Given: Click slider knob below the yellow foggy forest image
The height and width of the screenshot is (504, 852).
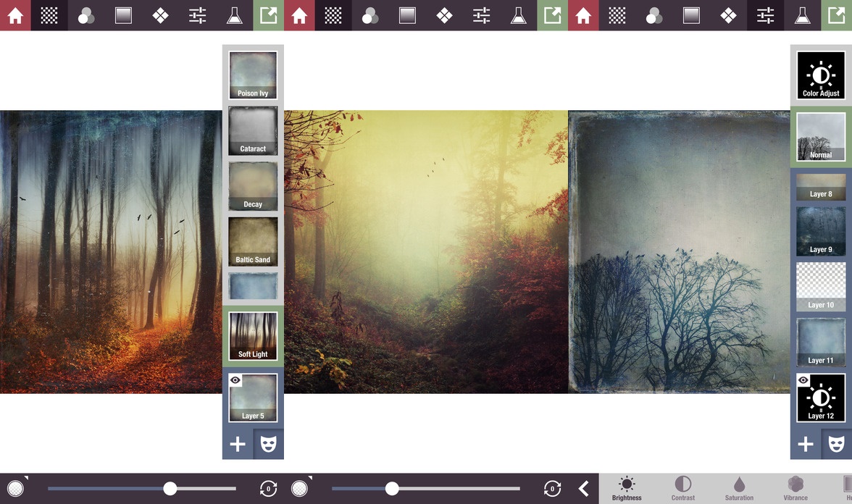Looking at the screenshot, I should point(392,489).
